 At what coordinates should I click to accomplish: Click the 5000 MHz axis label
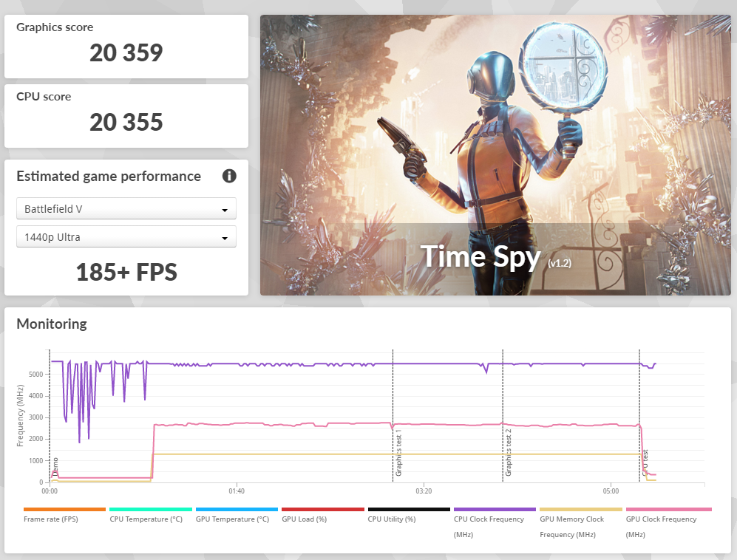(x=35, y=375)
